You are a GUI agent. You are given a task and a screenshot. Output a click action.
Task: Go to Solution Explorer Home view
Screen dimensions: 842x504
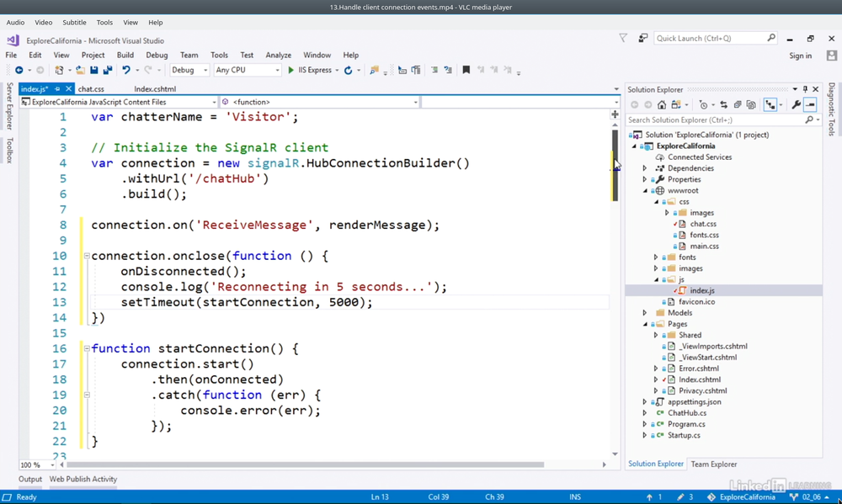[x=662, y=105]
